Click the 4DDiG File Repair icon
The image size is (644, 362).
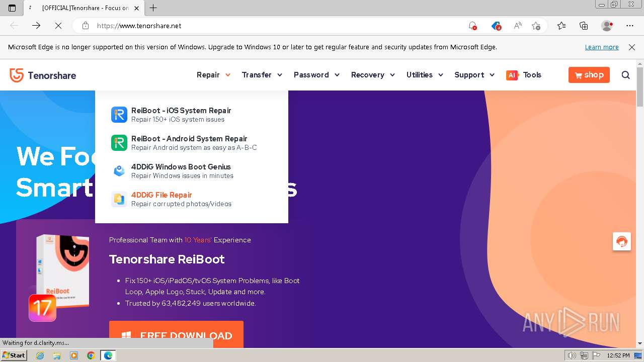[x=119, y=199]
